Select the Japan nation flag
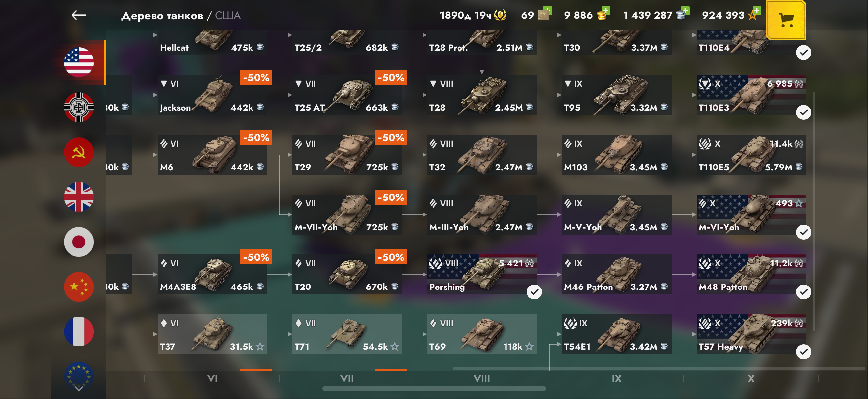868x399 pixels. [x=79, y=242]
